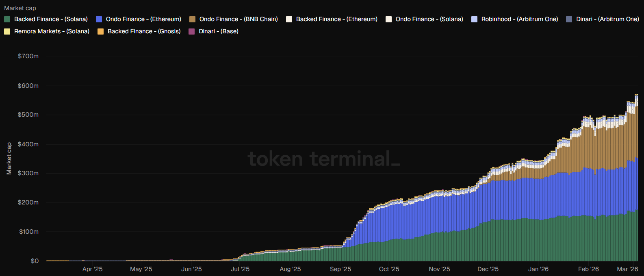Screen dimensions: 644x276
Task: Click the lavender Robinhood Arbitrum One swatch
Action: point(474,19)
